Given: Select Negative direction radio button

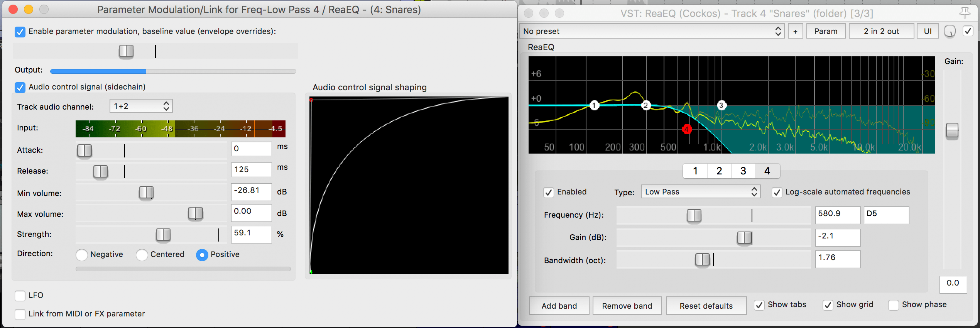Looking at the screenshot, I should click(82, 255).
